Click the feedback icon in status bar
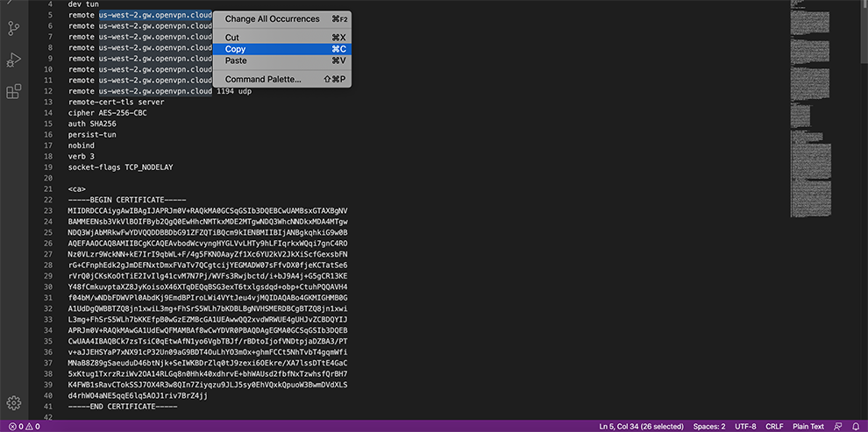 click(838, 426)
